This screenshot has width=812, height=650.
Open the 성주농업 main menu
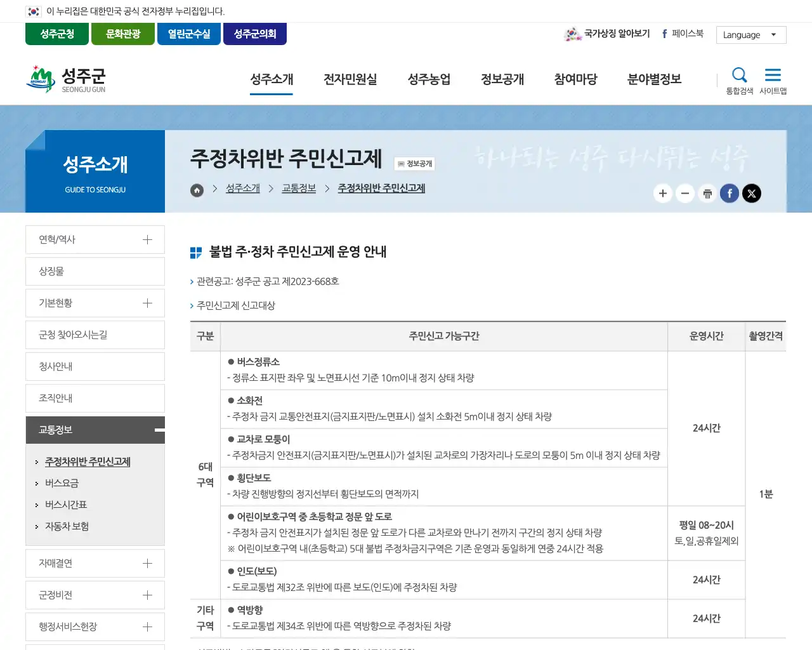[429, 79]
